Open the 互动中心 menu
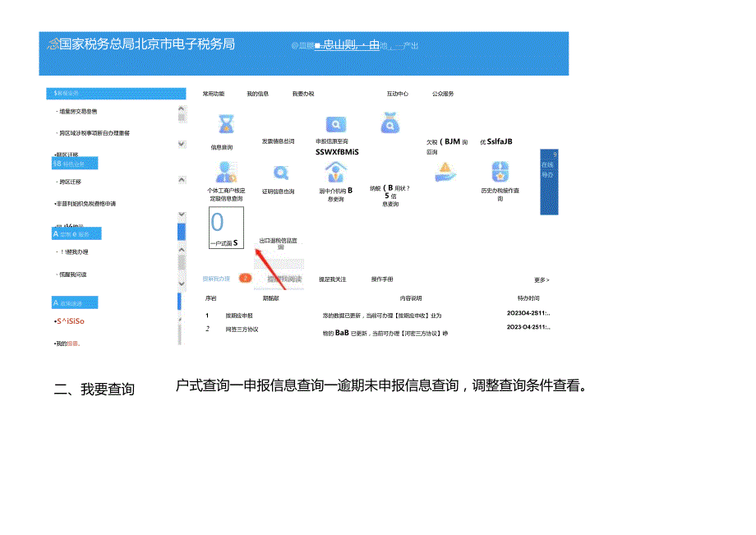756x535 pixels. pos(397,94)
